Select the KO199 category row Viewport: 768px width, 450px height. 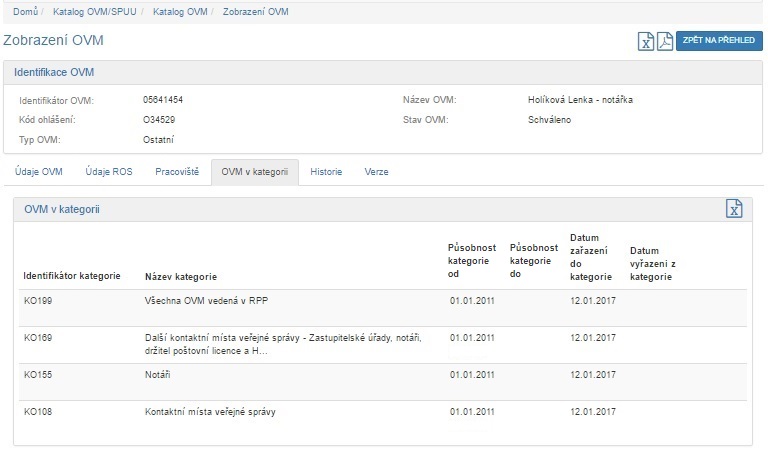pyautogui.click(x=380, y=299)
